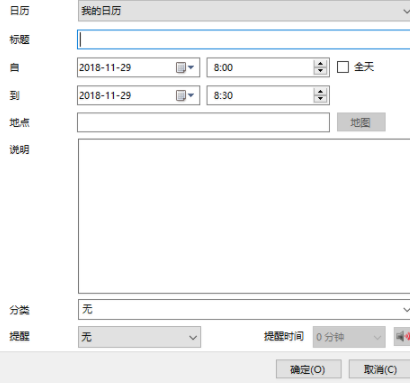
Task: Increase end time with the 8:30 up arrow
Action: [x=320, y=92]
